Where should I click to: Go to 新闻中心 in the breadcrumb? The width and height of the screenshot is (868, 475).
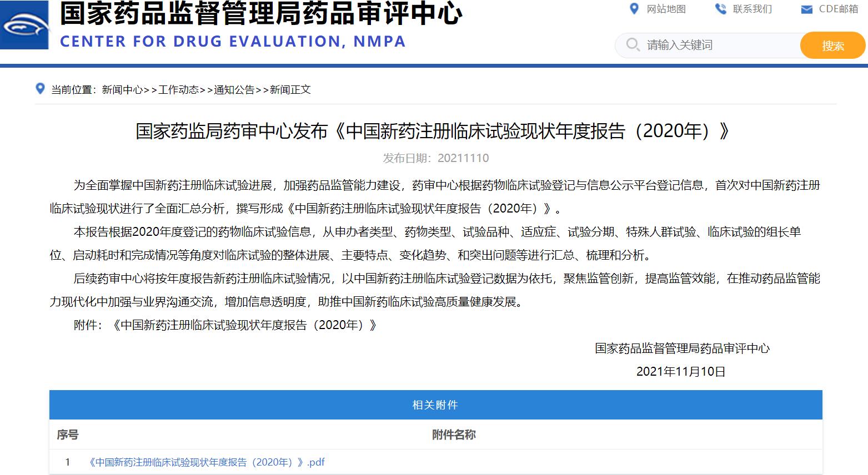click(122, 90)
